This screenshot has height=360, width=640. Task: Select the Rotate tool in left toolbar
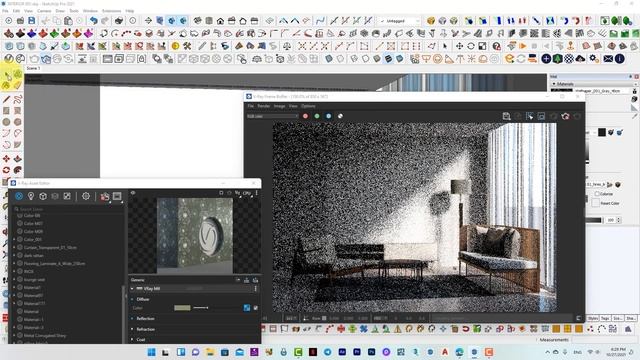click(7, 170)
